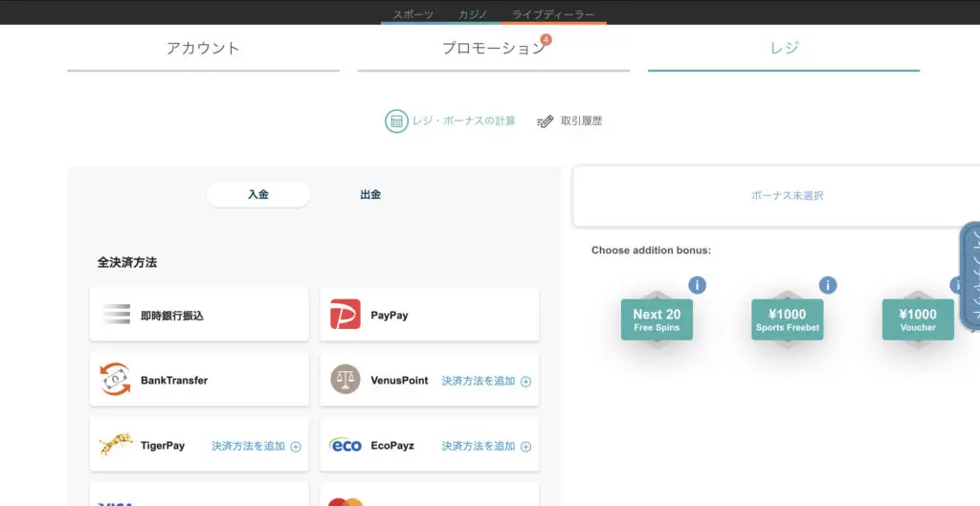
Task: Click the TigerPay tiger logo
Action: click(x=116, y=445)
